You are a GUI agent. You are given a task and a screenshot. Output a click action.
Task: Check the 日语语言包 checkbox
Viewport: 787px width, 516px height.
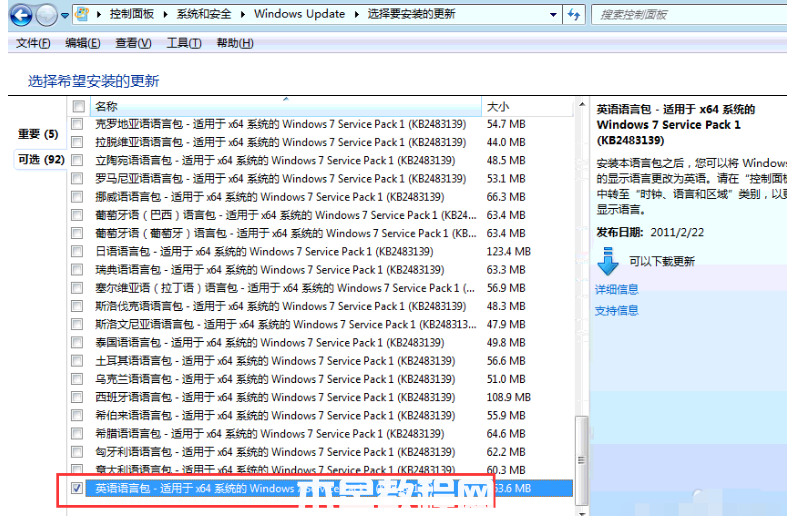[77, 251]
